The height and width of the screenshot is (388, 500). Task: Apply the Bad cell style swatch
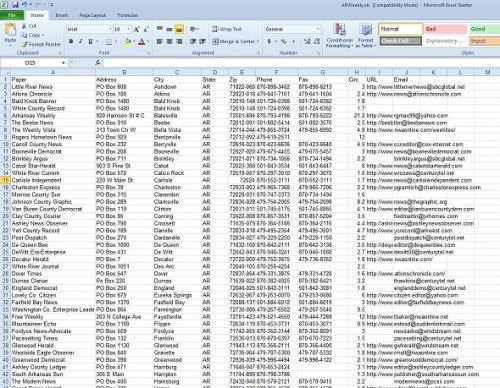coord(445,29)
